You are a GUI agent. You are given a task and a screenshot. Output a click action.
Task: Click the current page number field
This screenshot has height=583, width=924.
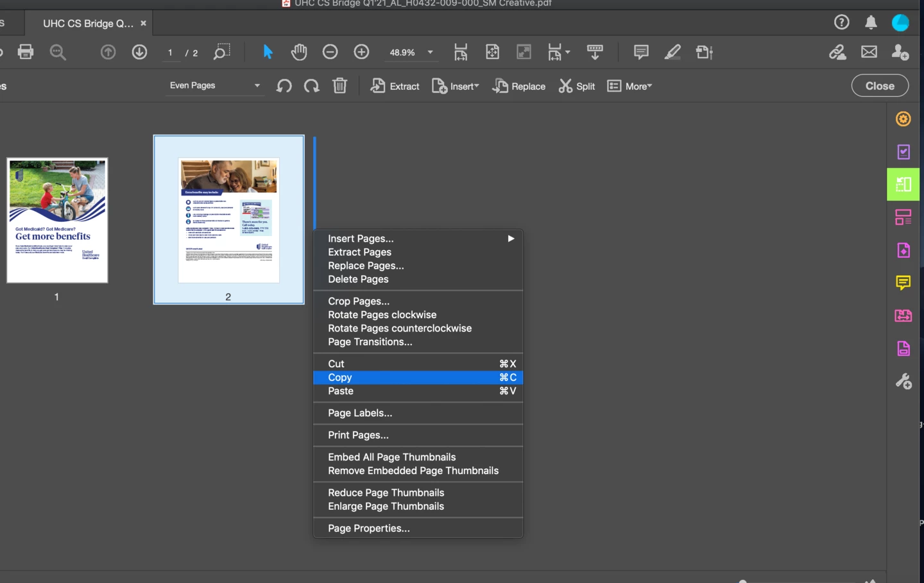click(x=171, y=53)
